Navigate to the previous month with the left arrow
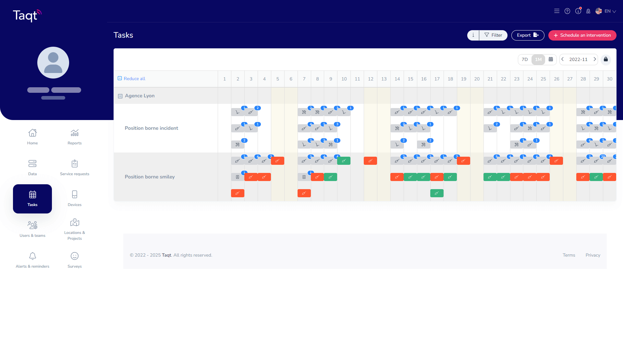The width and height of the screenshot is (623, 364). click(x=563, y=59)
